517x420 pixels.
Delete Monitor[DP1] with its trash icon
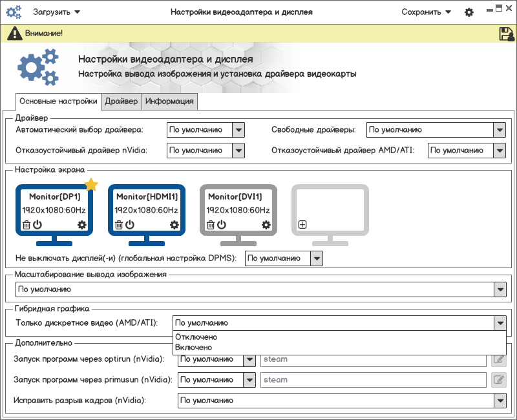coord(26,225)
